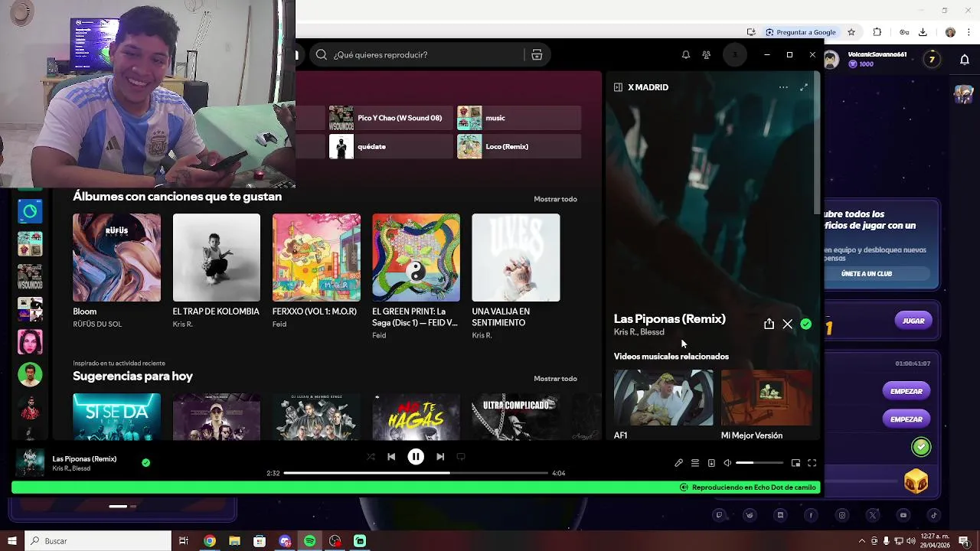
Task: Skip to the next track
Action: coord(440,456)
